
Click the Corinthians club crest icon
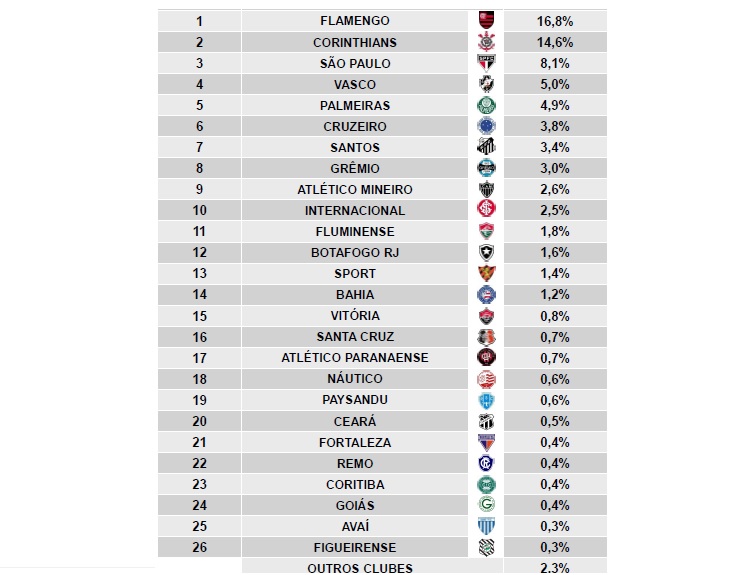(487, 42)
